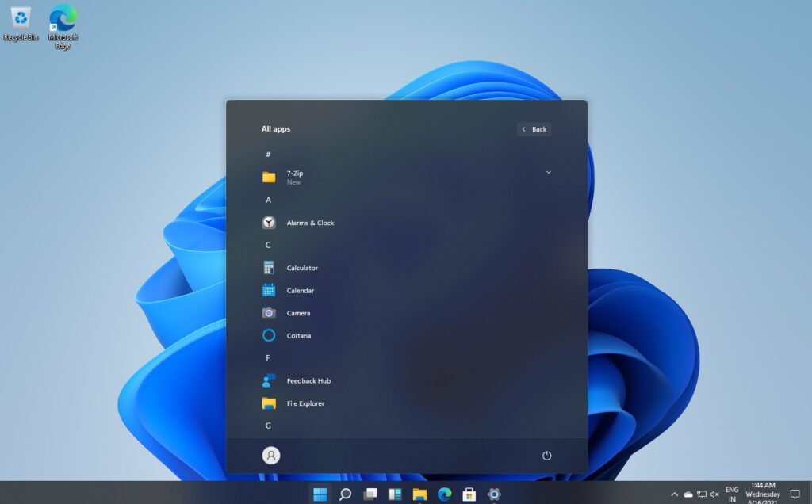Open Alarms & Clock

tap(309, 223)
